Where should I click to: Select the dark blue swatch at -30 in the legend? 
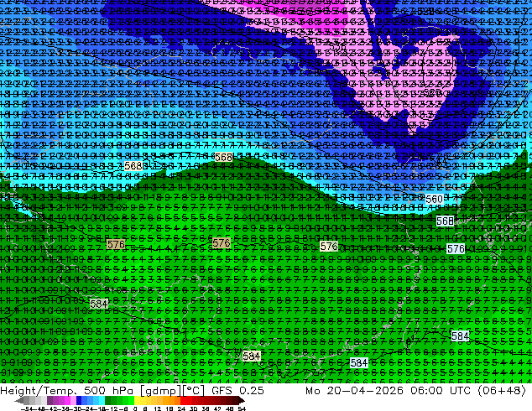click(x=79, y=400)
